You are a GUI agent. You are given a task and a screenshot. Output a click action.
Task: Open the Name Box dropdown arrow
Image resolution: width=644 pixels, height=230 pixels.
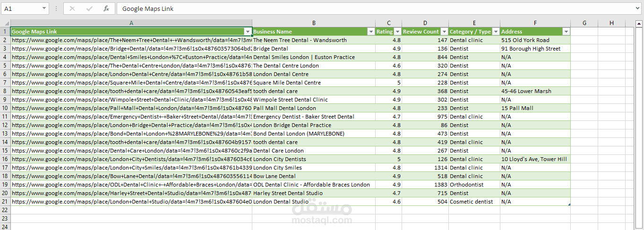44,9
